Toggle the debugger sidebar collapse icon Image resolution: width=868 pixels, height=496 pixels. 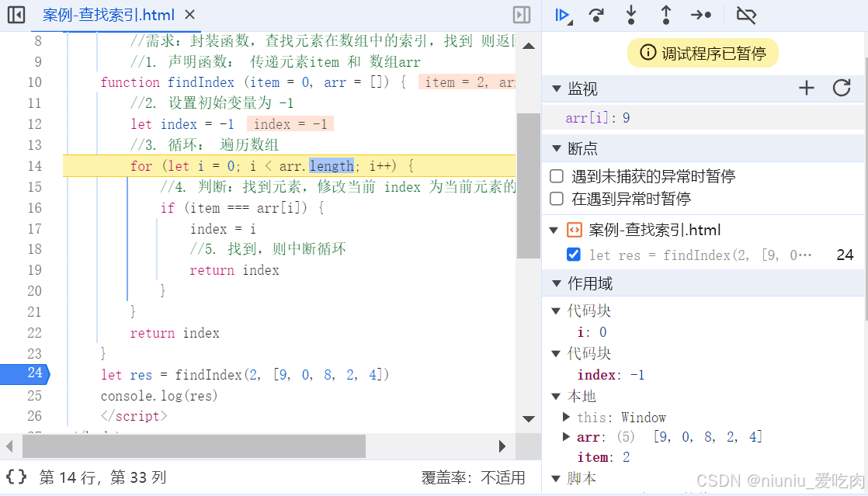pos(522,15)
